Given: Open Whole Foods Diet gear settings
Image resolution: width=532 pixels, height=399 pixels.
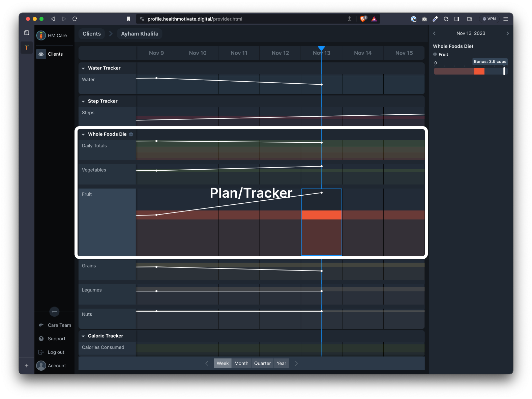Looking at the screenshot, I should coord(131,134).
